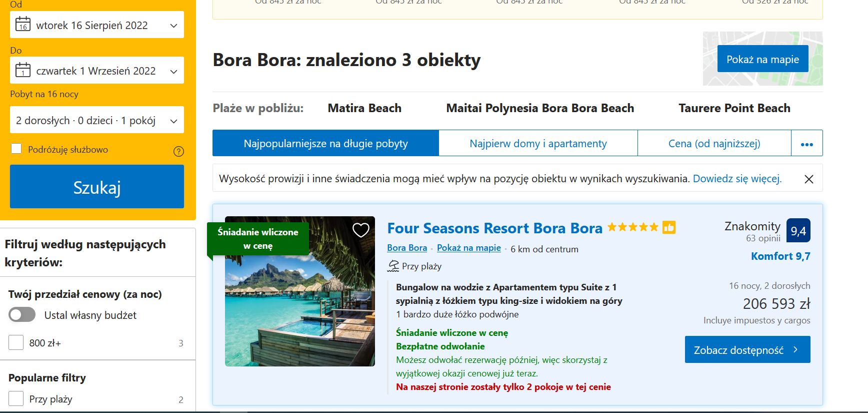
Task: Open more sorting options via the ellipsis
Action: pos(806,143)
